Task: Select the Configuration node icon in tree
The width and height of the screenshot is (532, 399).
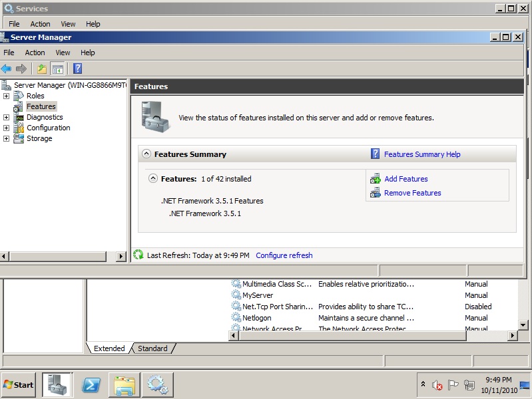Action: point(19,128)
